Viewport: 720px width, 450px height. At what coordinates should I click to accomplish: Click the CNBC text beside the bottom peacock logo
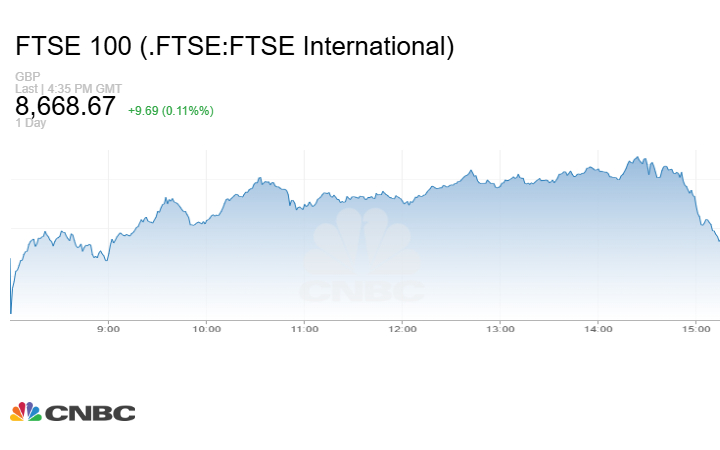pos(90,412)
